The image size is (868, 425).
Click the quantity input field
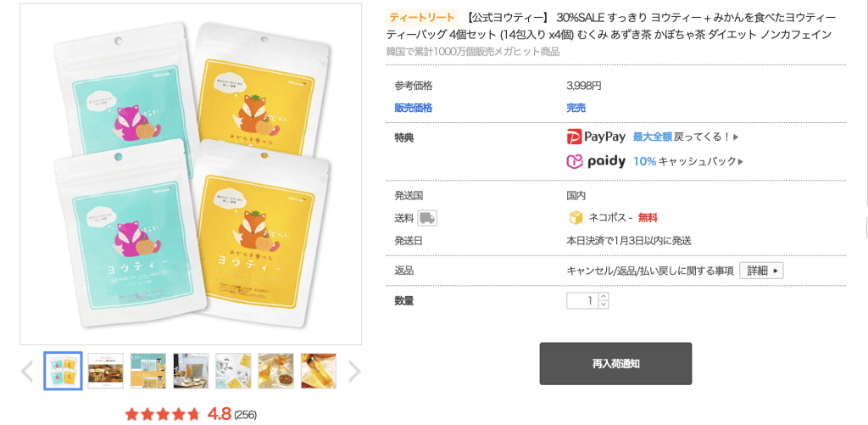click(x=582, y=300)
